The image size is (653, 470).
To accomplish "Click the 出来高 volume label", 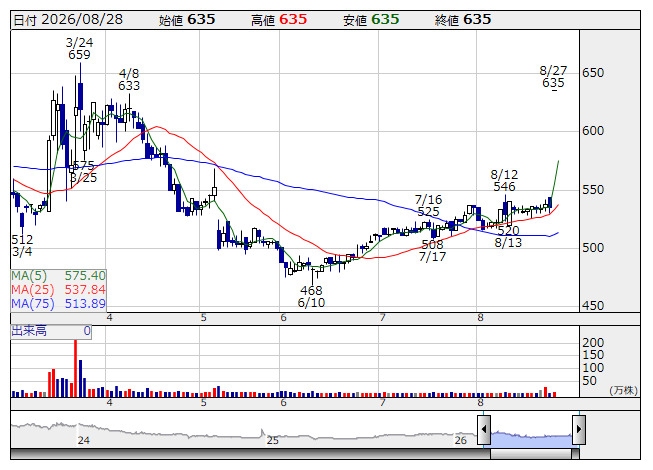I will [x=29, y=331].
